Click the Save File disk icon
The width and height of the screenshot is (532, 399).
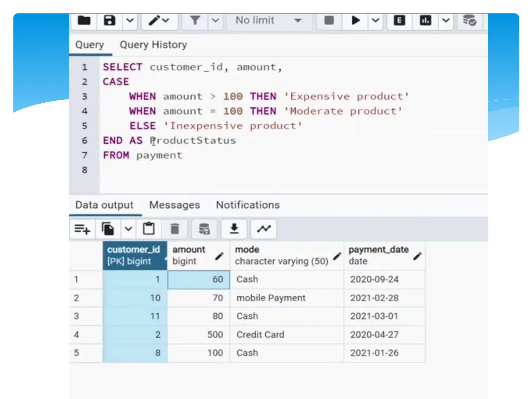109,20
